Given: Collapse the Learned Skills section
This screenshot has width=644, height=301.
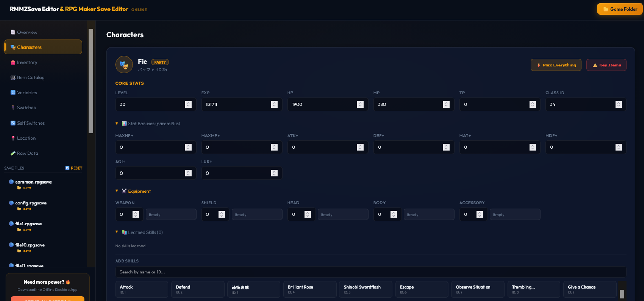Looking at the screenshot, I should coord(117,232).
